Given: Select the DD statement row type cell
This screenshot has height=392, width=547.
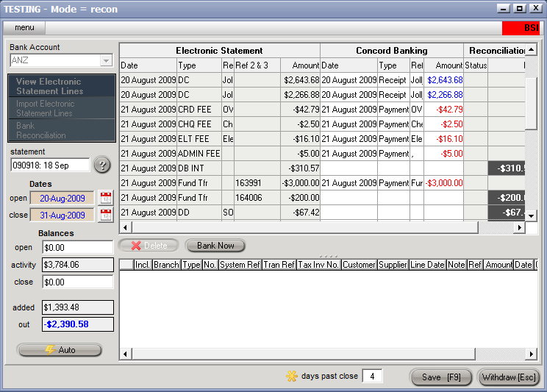Looking at the screenshot, I should click(x=199, y=213).
